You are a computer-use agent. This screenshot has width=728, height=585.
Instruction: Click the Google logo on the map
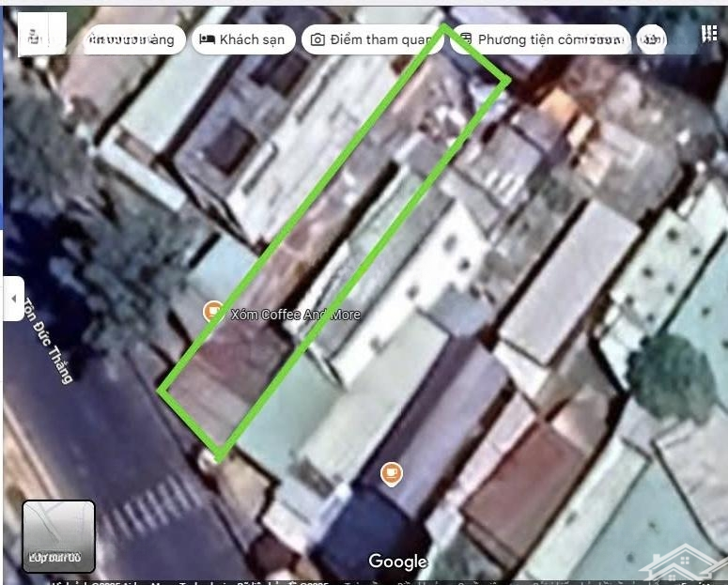point(398,562)
